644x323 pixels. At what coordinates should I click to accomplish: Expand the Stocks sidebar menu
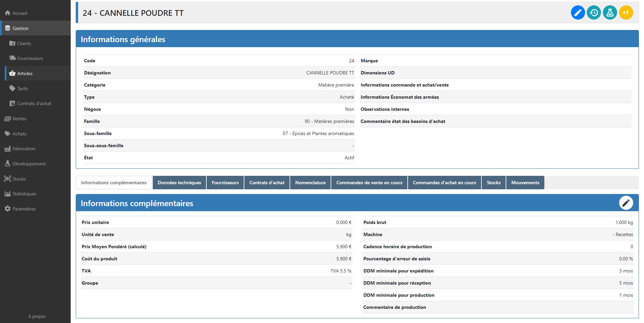[35, 179]
